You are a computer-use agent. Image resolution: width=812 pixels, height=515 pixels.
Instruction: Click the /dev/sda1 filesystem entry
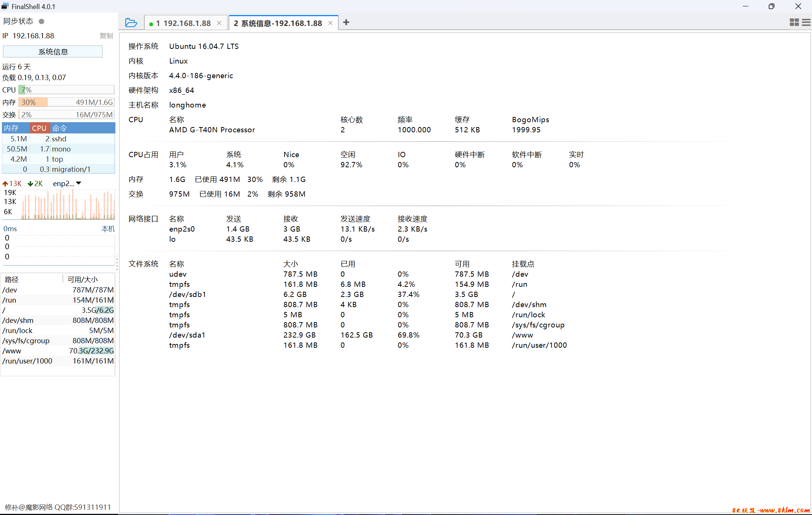187,335
